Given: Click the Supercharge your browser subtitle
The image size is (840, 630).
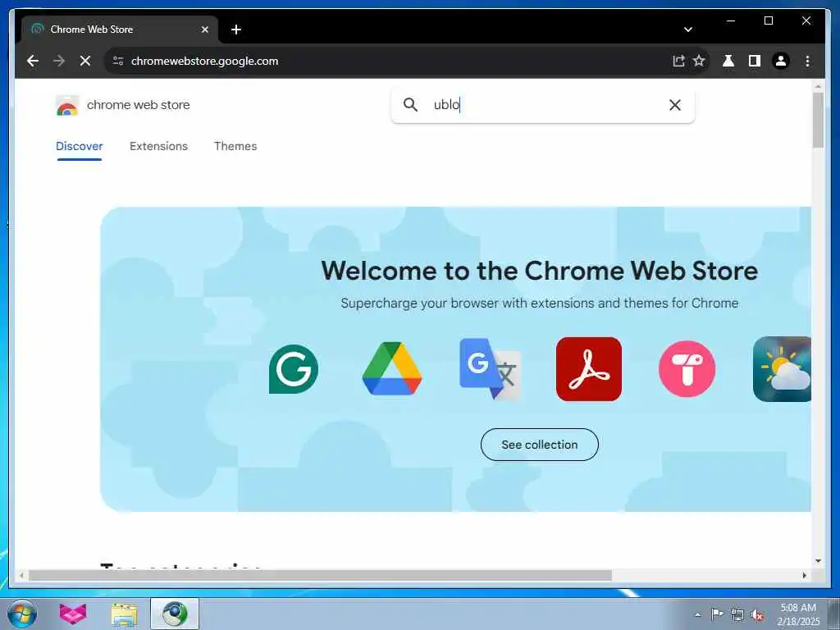Looking at the screenshot, I should pyautogui.click(x=540, y=304).
